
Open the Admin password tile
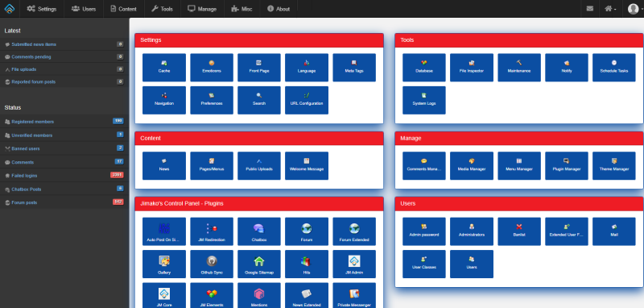[x=424, y=231]
